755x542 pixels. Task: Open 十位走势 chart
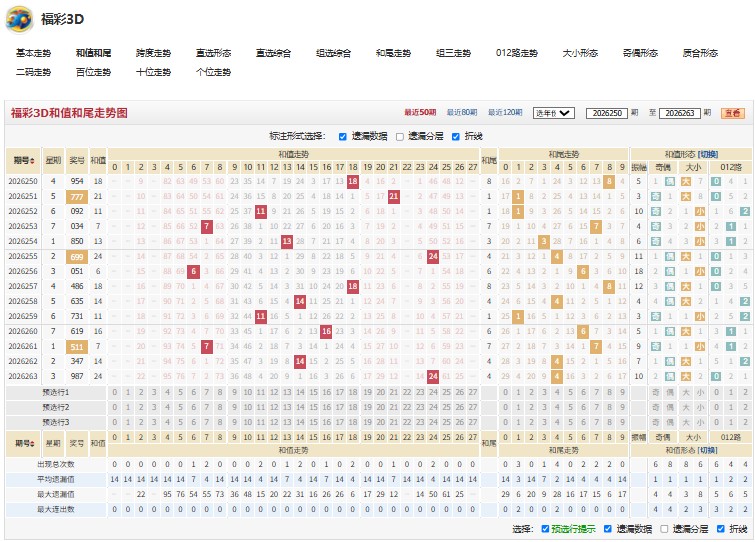click(x=153, y=72)
